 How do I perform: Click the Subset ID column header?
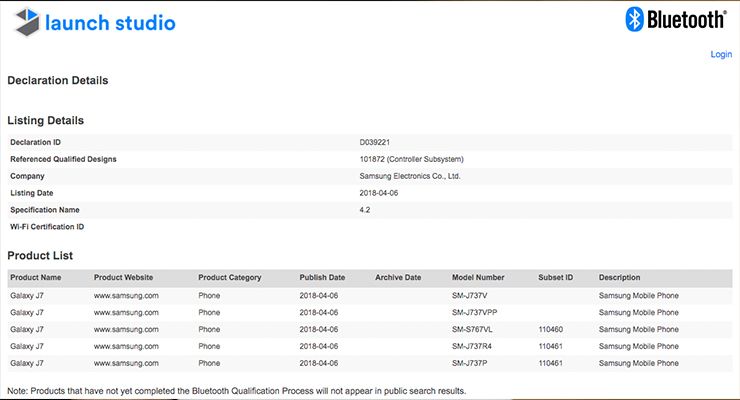(x=555, y=277)
